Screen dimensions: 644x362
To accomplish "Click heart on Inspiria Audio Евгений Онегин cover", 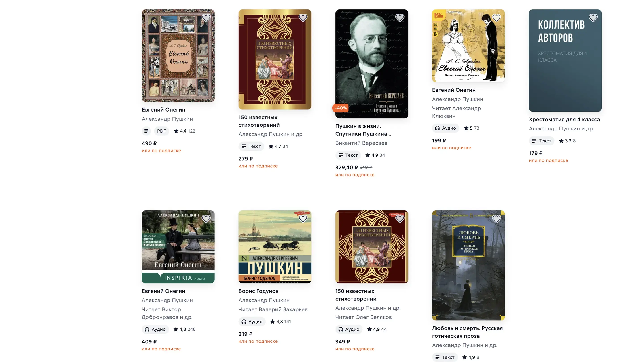I will pyautogui.click(x=206, y=219).
